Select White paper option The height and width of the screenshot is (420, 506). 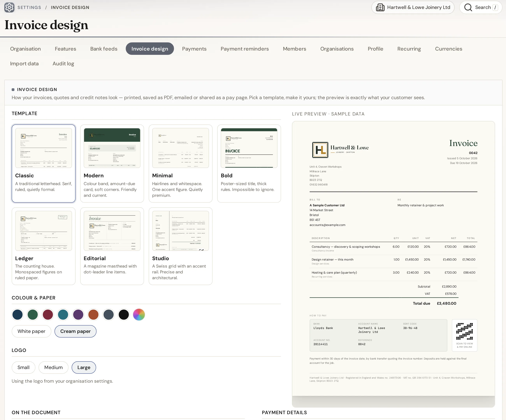31,331
